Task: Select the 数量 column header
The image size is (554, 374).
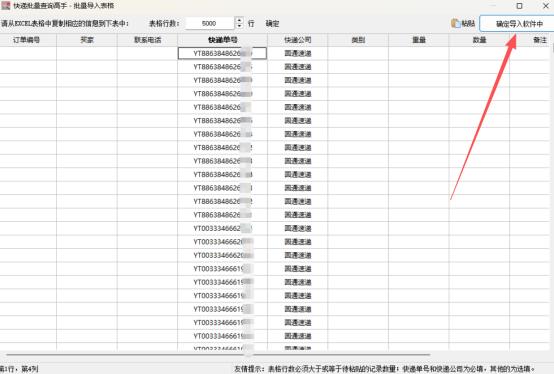Action: pyautogui.click(x=479, y=40)
